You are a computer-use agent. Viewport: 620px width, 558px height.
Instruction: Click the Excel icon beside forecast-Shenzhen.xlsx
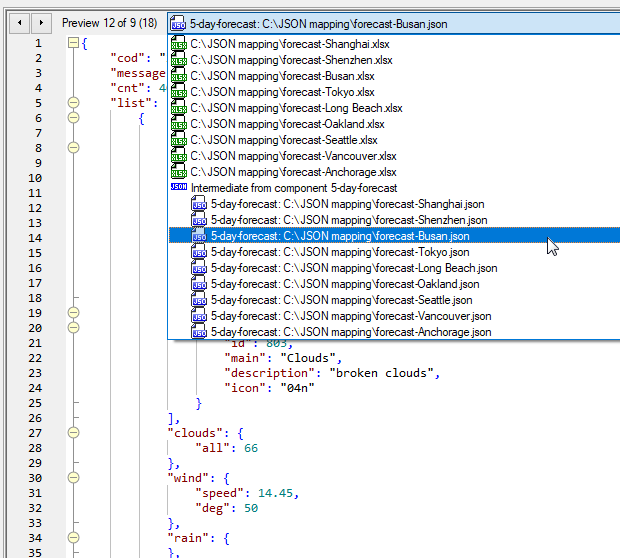click(x=179, y=60)
